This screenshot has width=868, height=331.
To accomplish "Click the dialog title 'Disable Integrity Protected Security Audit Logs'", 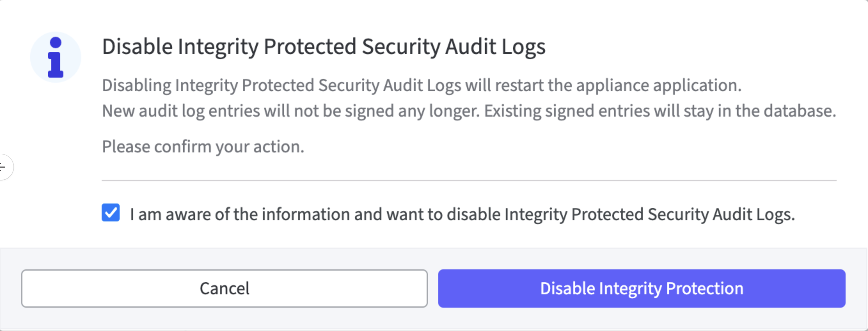I will [x=323, y=46].
